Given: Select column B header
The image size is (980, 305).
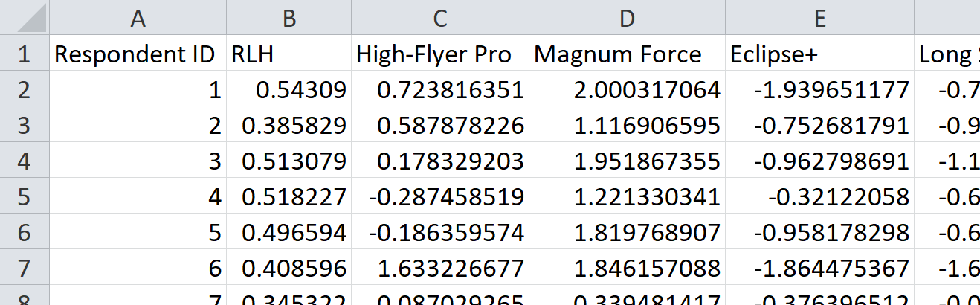Looking at the screenshot, I should click(x=288, y=19).
